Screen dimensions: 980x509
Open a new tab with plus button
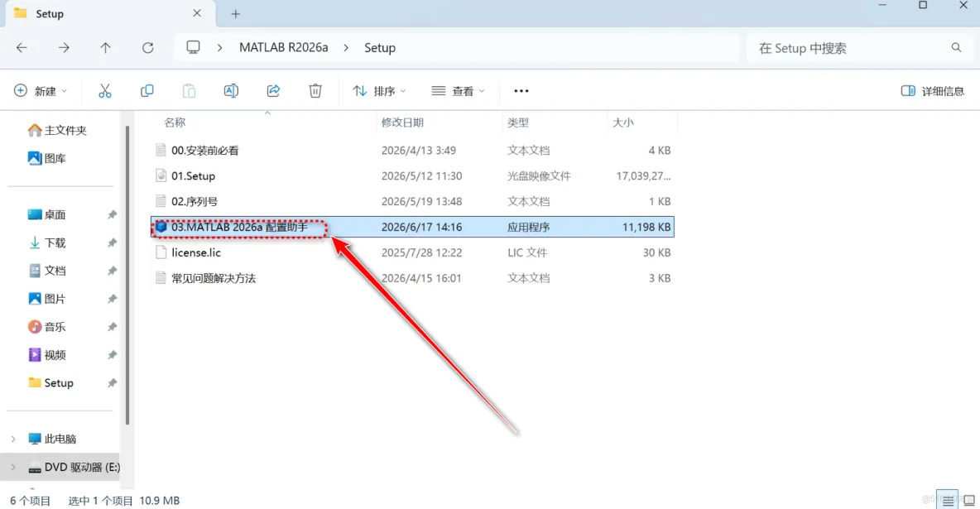click(236, 14)
